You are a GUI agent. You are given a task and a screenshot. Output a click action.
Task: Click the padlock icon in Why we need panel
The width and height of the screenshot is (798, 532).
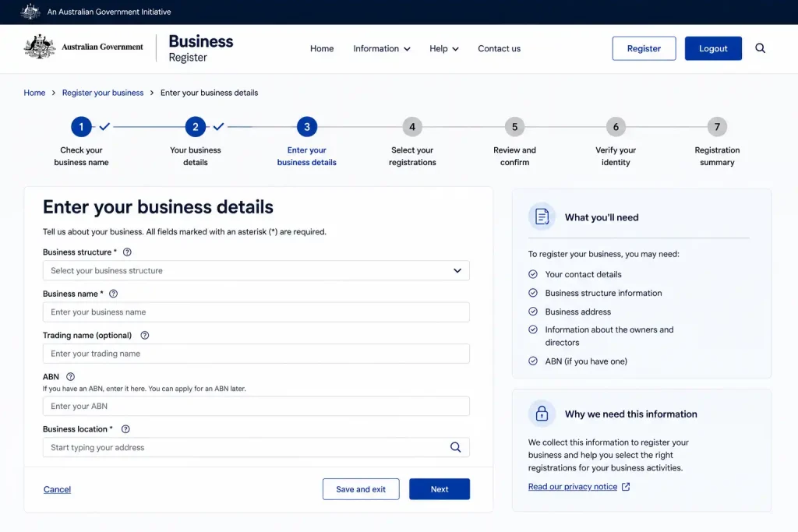click(x=542, y=413)
